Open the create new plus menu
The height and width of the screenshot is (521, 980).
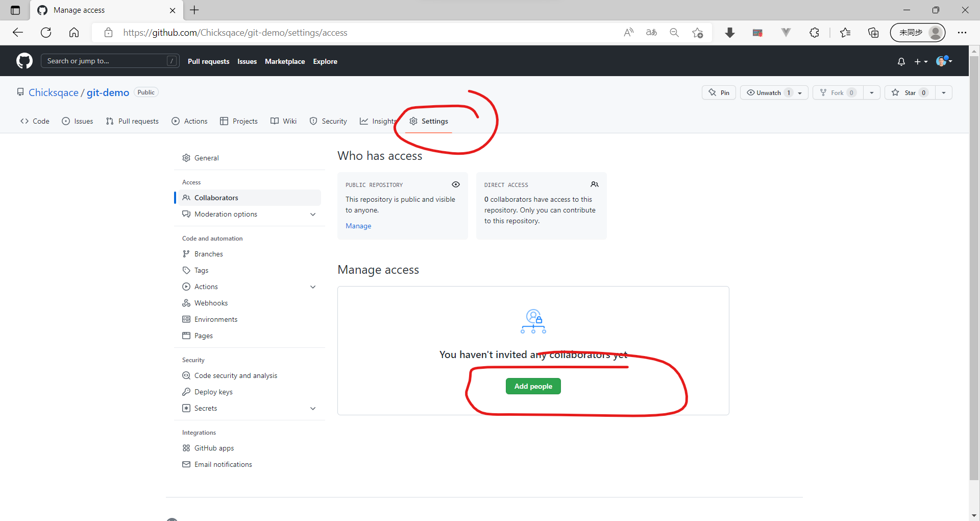921,62
